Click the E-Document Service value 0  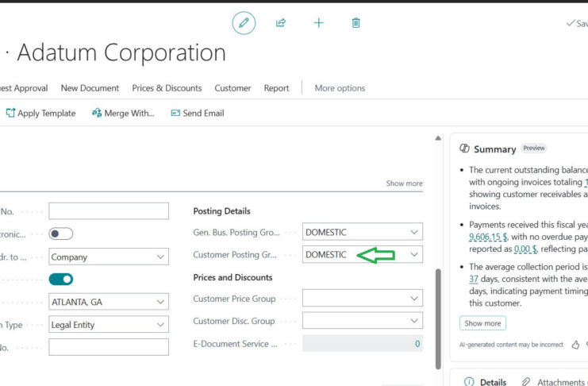pos(417,344)
